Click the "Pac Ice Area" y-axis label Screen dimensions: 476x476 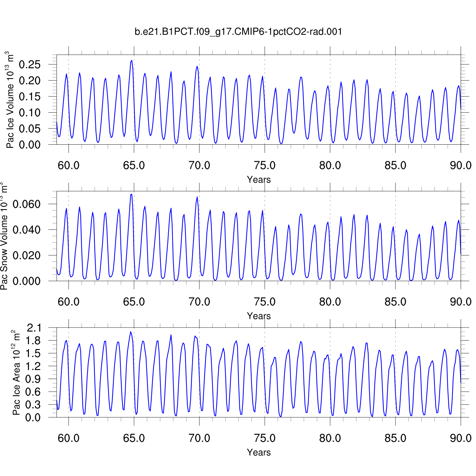tap(16, 373)
